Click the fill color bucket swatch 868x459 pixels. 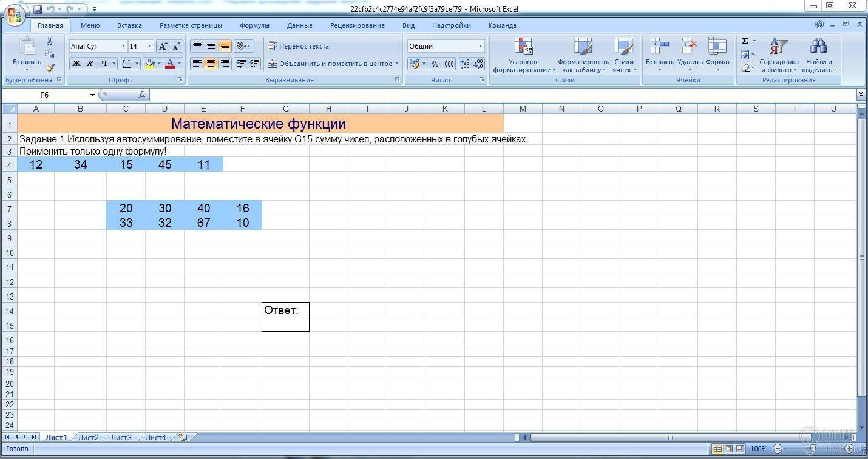(x=150, y=64)
